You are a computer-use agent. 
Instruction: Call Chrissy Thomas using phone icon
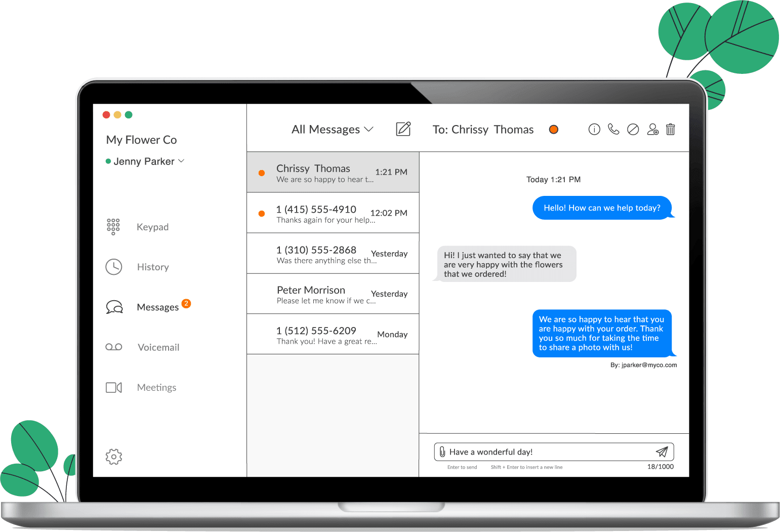point(613,130)
